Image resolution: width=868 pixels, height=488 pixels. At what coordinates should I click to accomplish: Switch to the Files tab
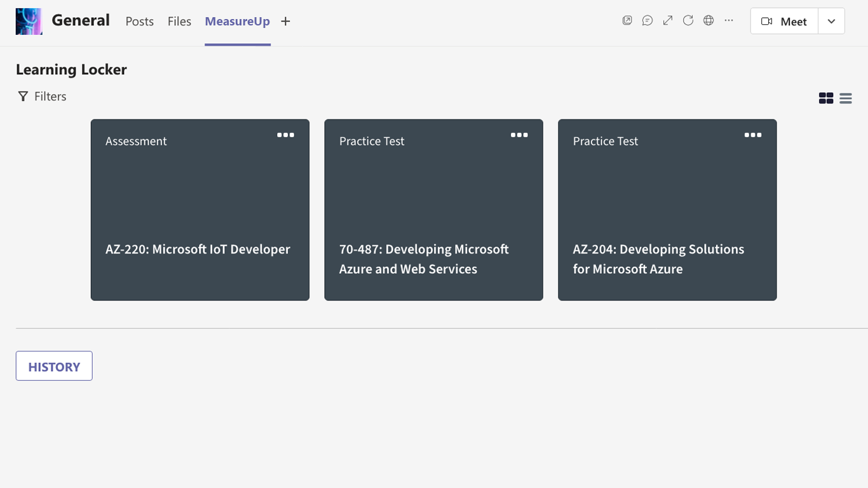[x=179, y=22]
